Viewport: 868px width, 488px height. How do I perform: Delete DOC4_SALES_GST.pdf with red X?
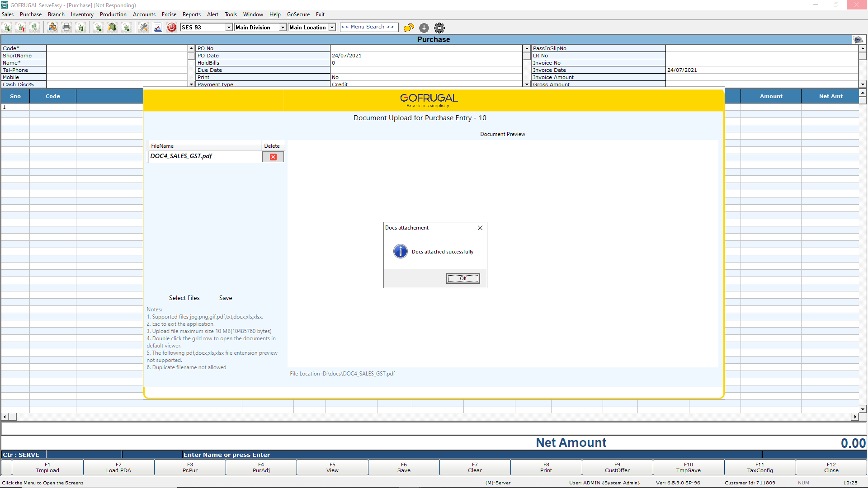click(273, 157)
